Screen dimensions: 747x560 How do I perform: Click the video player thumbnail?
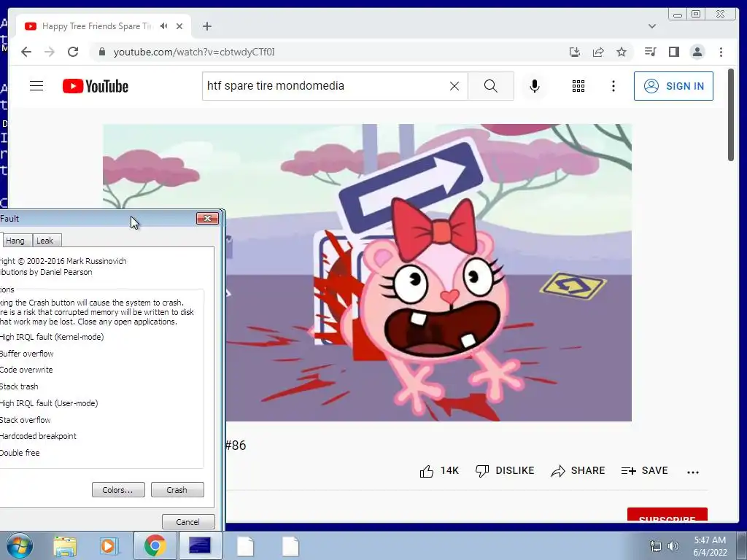click(x=368, y=273)
